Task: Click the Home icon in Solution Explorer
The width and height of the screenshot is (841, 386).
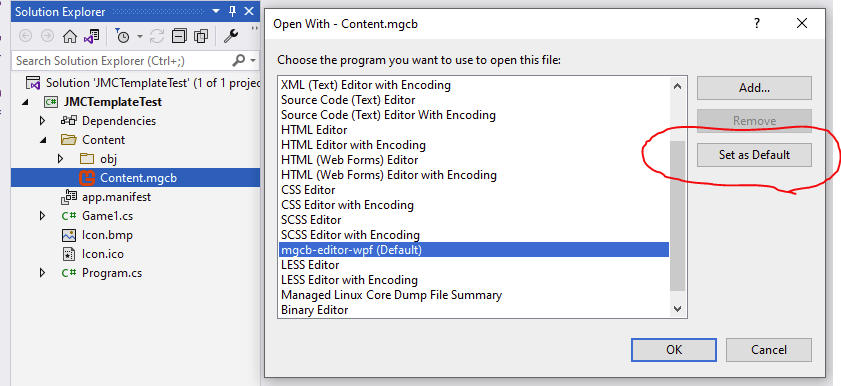Action: tap(70, 36)
